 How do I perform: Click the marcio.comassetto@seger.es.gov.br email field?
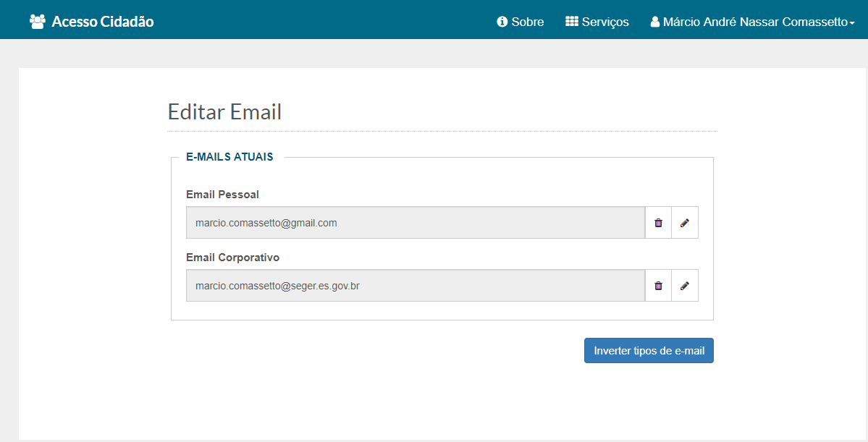pyautogui.click(x=415, y=286)
